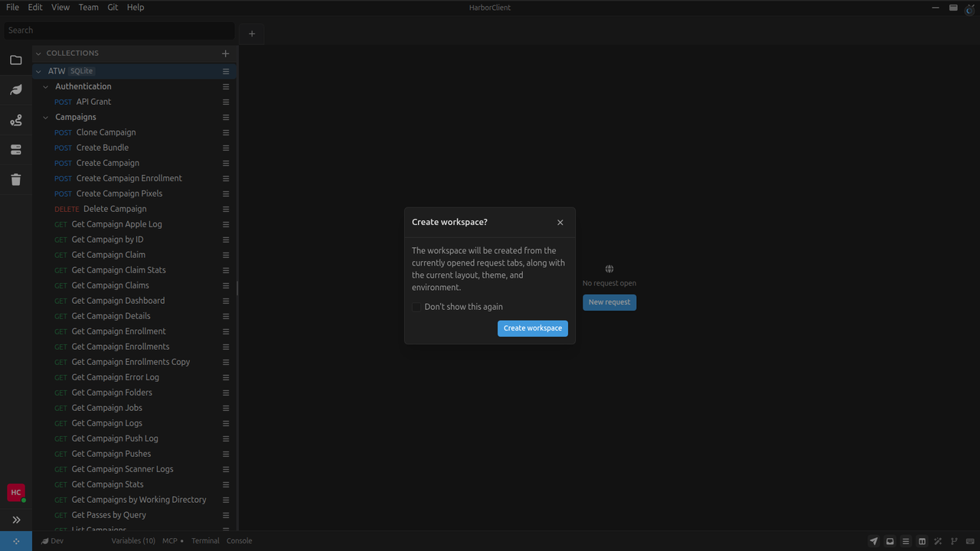
Task: Click the two-column layout icon in status bar
Action: [922, 541]
